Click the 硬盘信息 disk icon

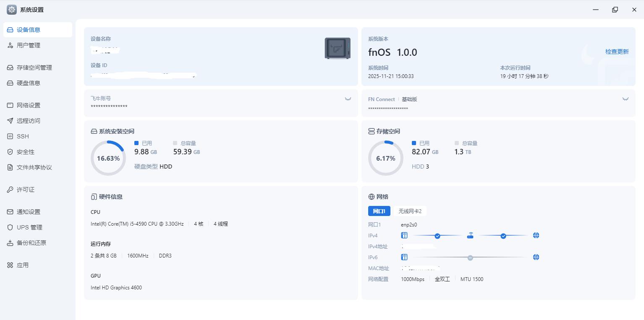tap(10, 83)
